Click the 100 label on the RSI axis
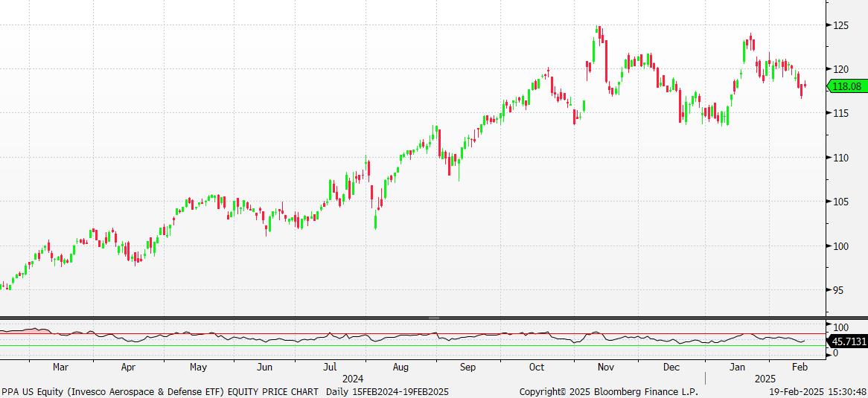This screenshot has height=398, width=868. coord(840,327)
